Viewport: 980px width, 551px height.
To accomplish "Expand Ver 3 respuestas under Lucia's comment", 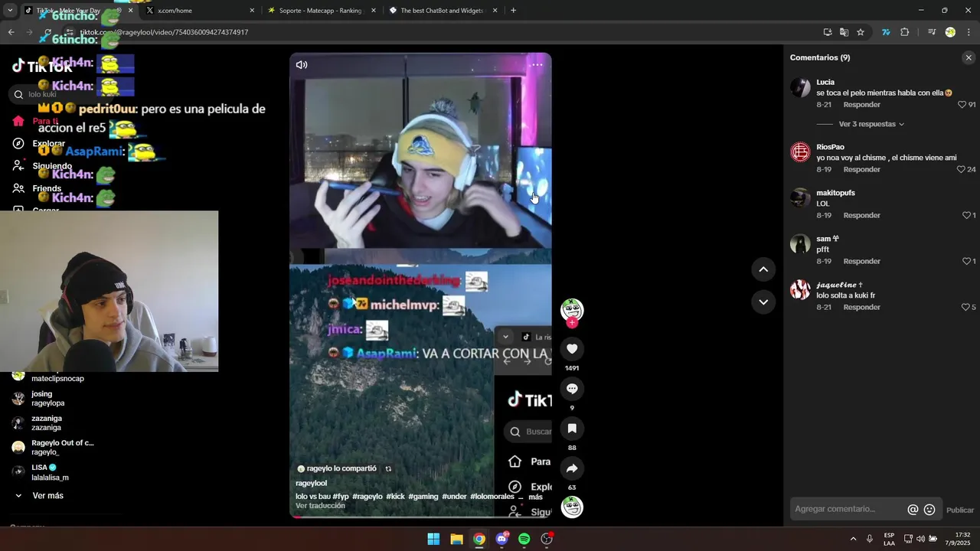I will click(x=871, y=124).
